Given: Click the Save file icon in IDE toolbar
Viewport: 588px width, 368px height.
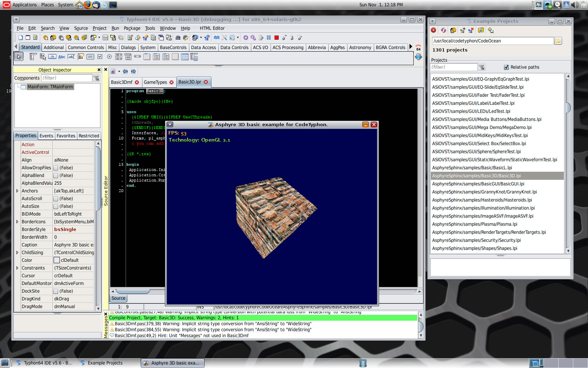Looking at the screenshot, I should point(105,38).
